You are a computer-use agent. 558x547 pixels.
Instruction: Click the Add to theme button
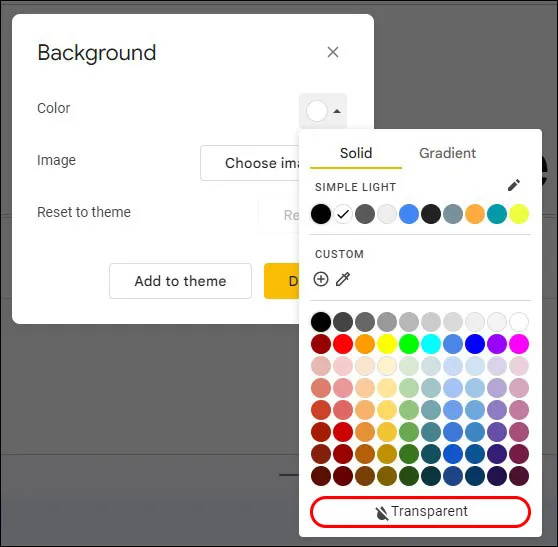[180, 281]
